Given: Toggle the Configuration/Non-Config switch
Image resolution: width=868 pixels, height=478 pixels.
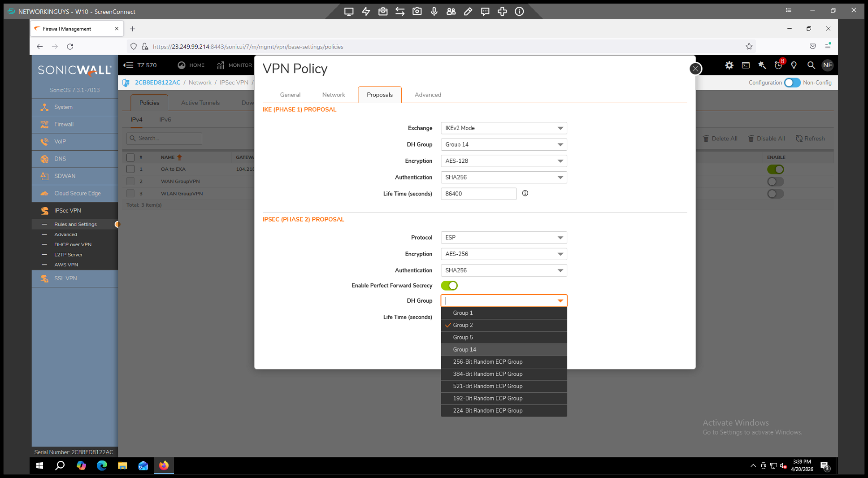Looking at the screenshot, I should [x=792, y=83].
